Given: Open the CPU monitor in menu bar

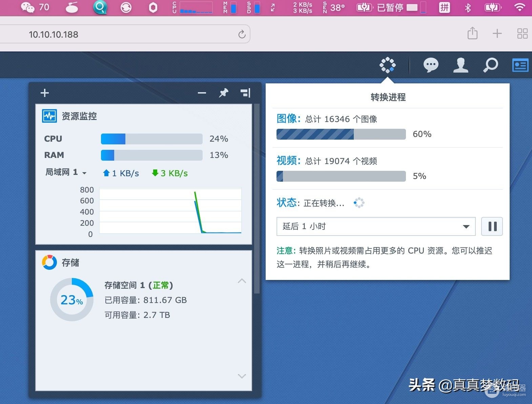Looking at the screenshot, I should coord(192,7).
